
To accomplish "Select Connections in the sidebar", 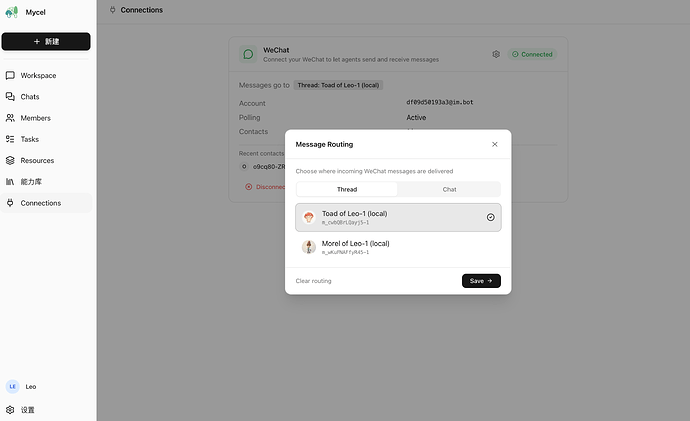I will [46, 203].
